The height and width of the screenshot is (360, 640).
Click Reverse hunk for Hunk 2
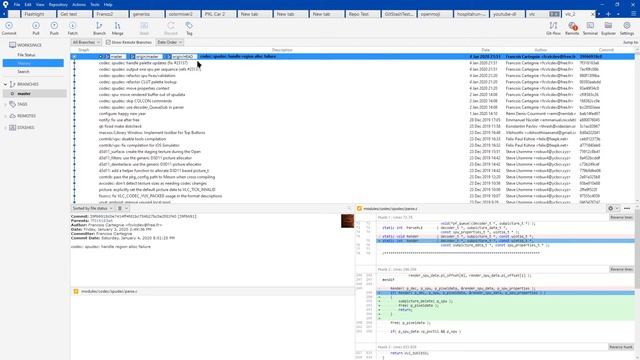(621, 269)
